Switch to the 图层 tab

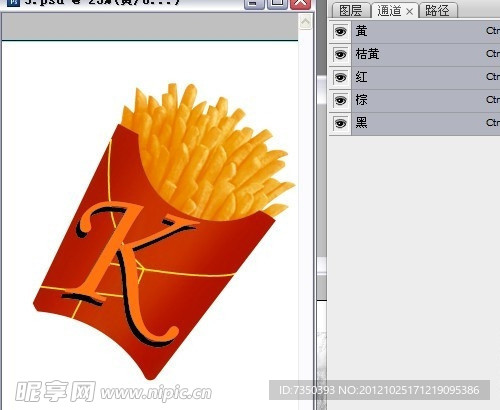click(x=351, y=11)
